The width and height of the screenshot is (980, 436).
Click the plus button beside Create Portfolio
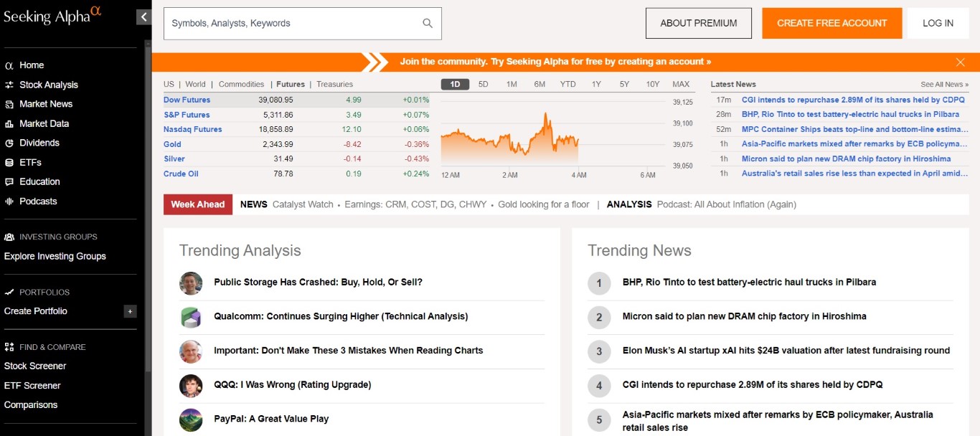130,311
